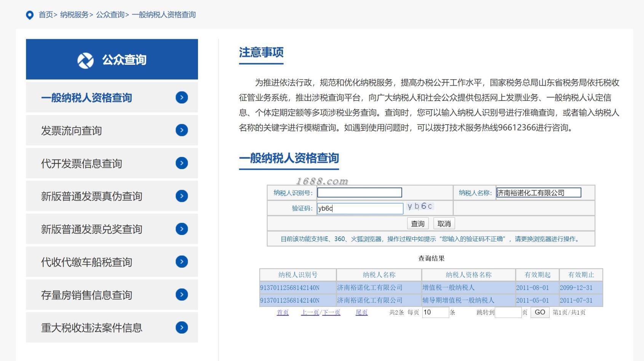The image size is (644, 361).
Task: Click arrow icon beside 新版普通发票真伪查询
Action: (x=182, y=196)
